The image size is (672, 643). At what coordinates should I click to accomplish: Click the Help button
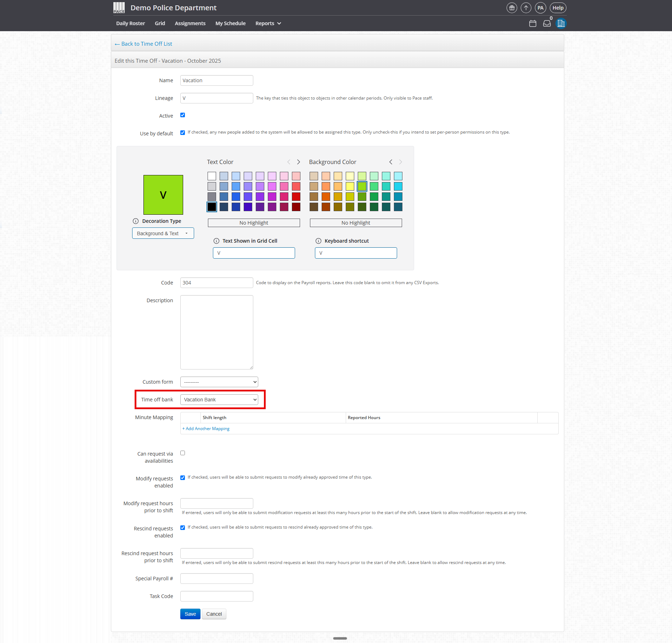click(558, 8)
